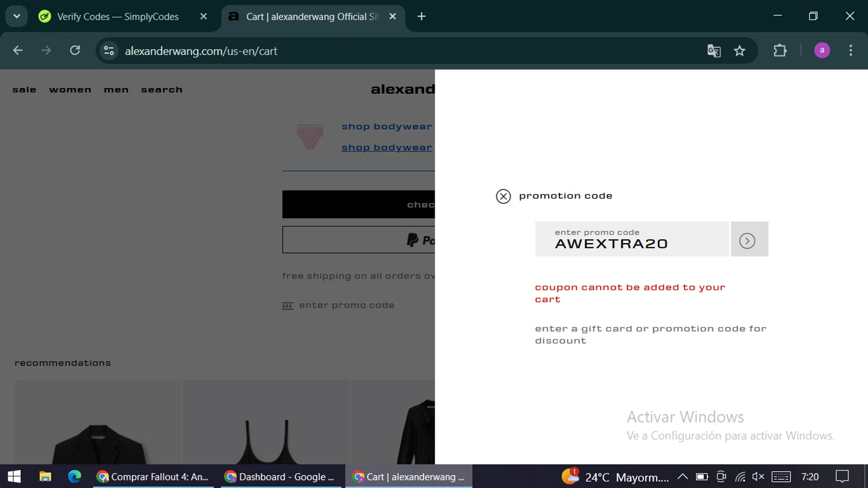Check the battery status icon
This screenshot has height=488, width=868.
coord(702,476)
